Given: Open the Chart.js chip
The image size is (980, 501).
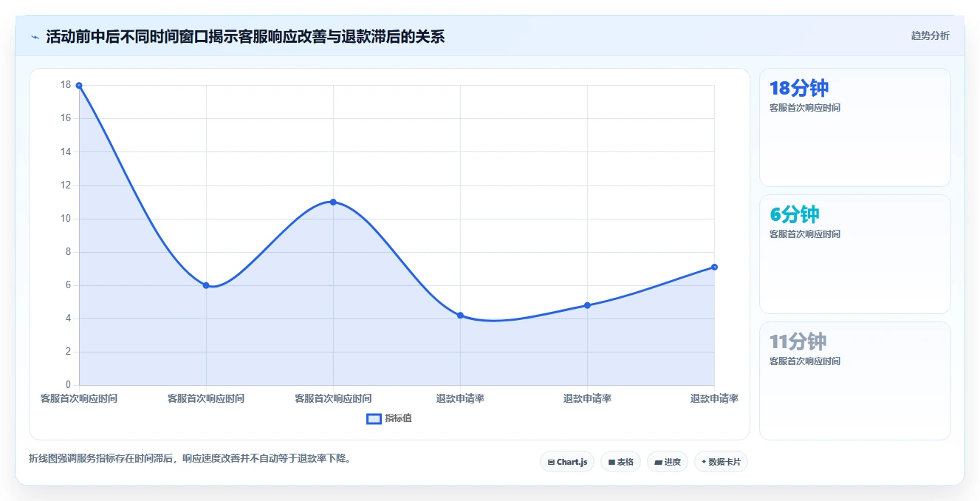Looking at the screenshot, I should (x=567, y=462).
